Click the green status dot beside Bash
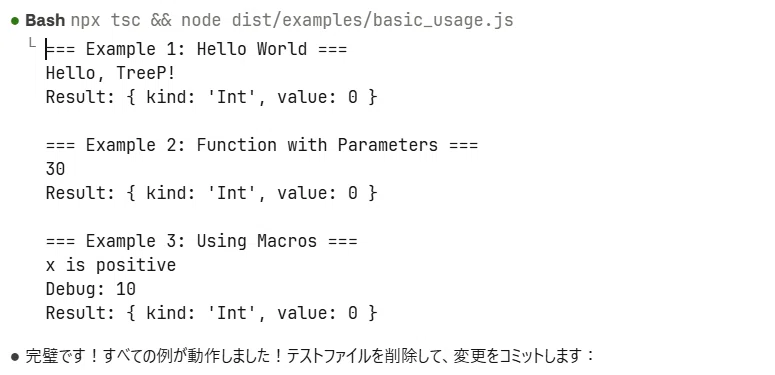This screenshot has width=775, height=375. (15, 21)
